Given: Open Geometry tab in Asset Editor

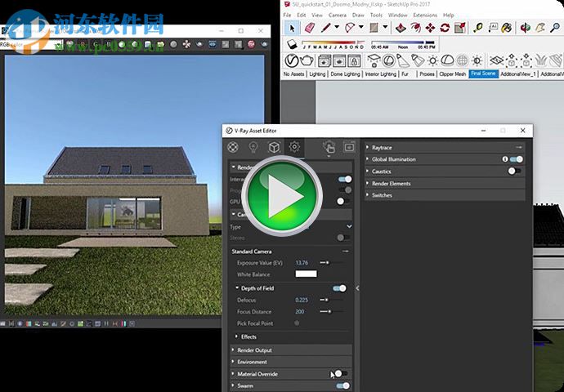Looking at the screenshot, I should click(274, 147).
